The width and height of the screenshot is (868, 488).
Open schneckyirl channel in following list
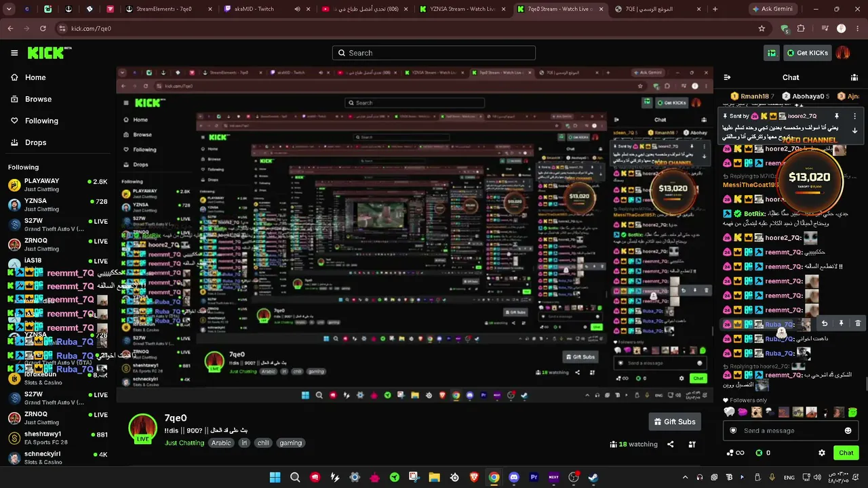coord(58,457)
